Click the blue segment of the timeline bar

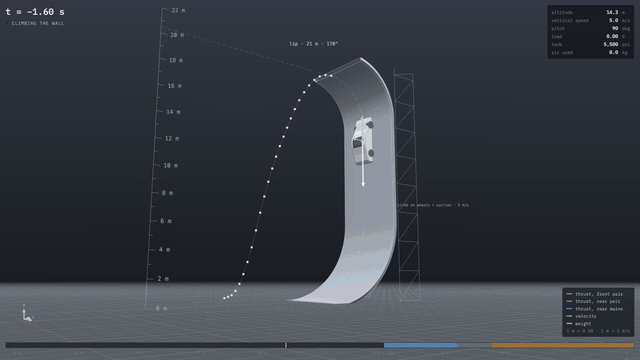coord(420,345)
